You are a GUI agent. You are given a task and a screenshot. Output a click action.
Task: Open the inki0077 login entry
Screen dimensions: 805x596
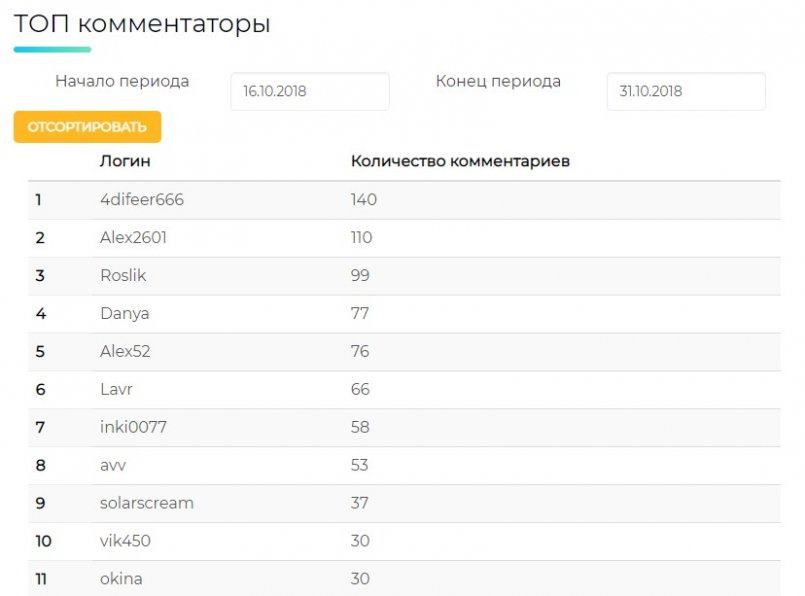[133, 428]
